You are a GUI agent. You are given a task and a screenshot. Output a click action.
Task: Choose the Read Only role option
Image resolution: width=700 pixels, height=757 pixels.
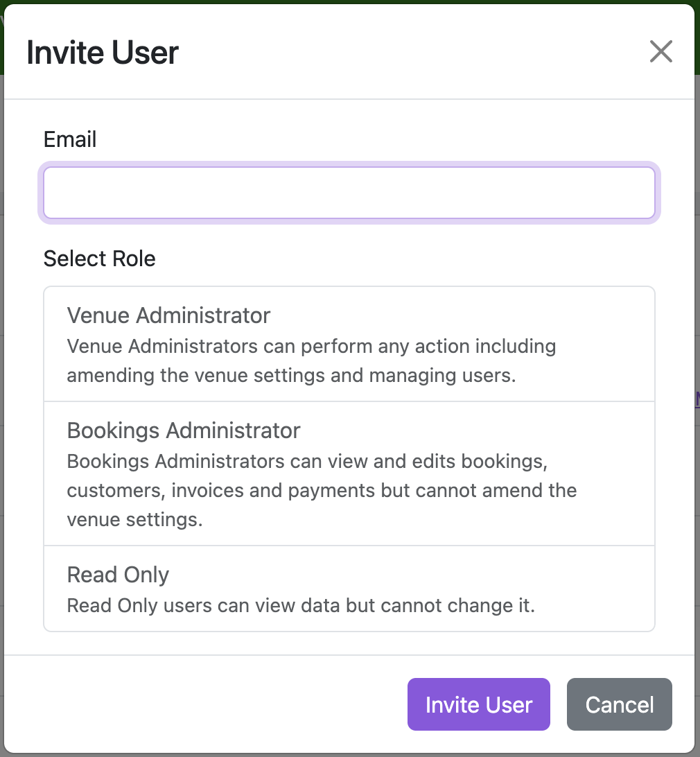pos(349,589)
